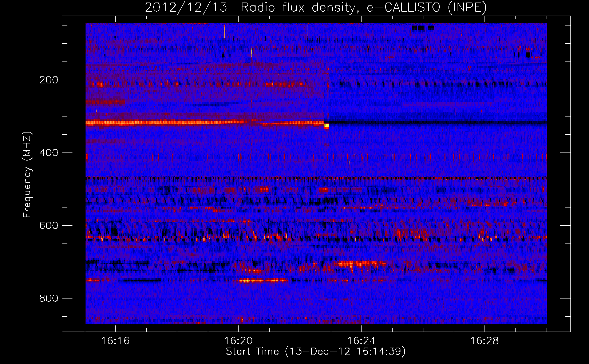589x364 pixels.
Task: Click the 'Frequency (MHZ)' axis label
Action: pos(27,175)
